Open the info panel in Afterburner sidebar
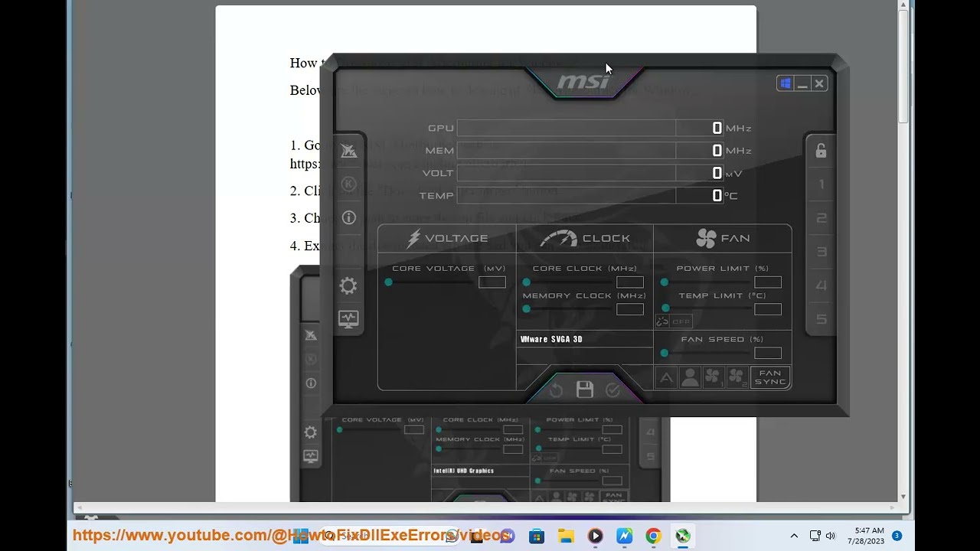The height and width of the screenshot is (551, 980). click(348, 218)
